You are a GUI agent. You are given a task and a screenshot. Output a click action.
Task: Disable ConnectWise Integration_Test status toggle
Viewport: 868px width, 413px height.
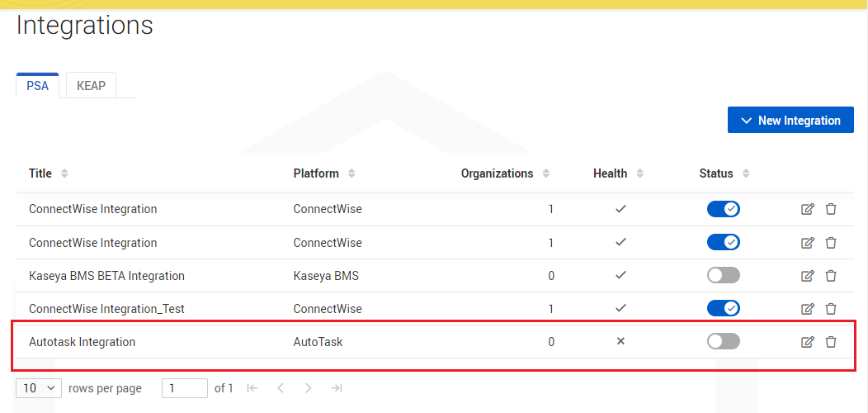(723, 308)
